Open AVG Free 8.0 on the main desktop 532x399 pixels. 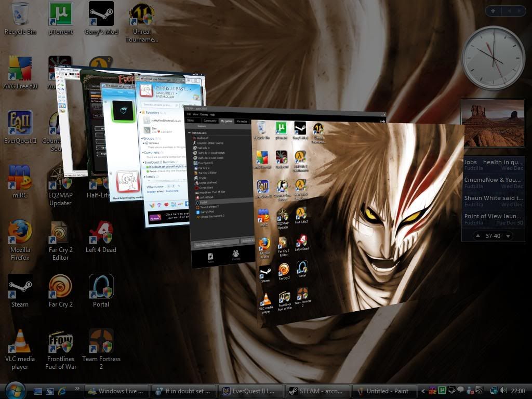pos(20,73)
